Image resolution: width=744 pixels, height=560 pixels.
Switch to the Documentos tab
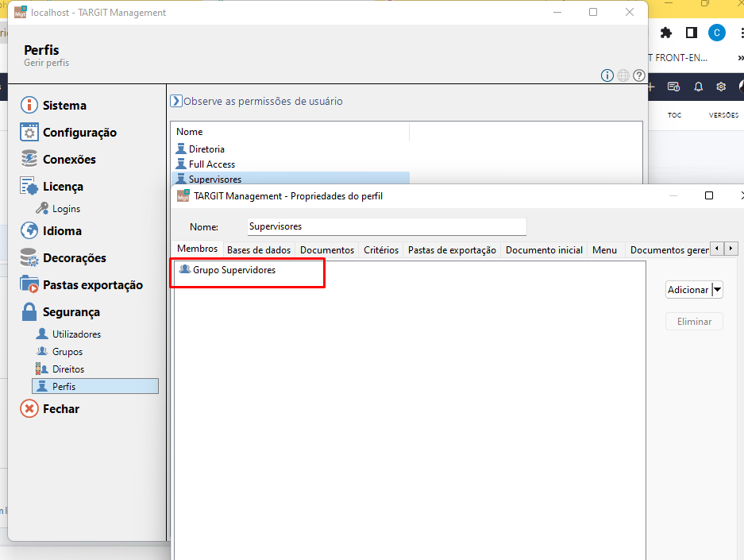click(x=327, y=250)
